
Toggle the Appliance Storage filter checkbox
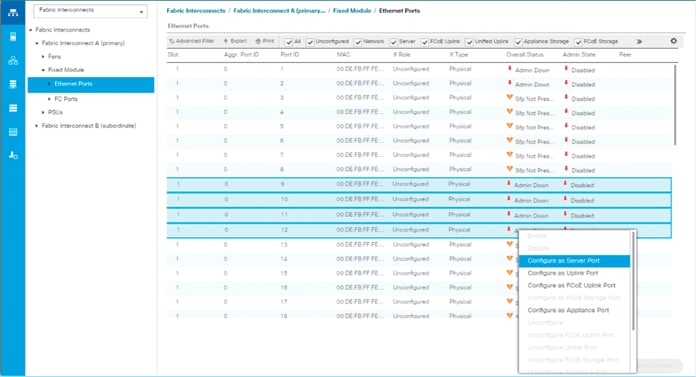pyautogui.click(x=518, y=42)
